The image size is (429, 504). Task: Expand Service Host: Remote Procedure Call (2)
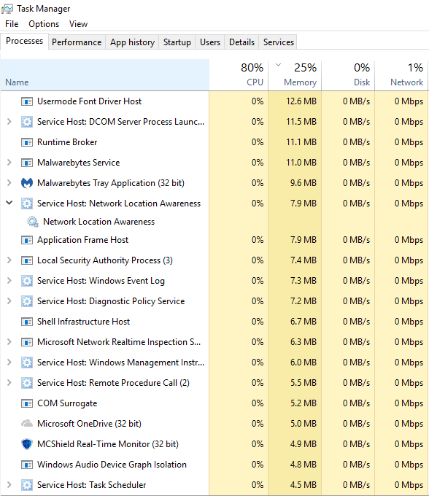9,382
